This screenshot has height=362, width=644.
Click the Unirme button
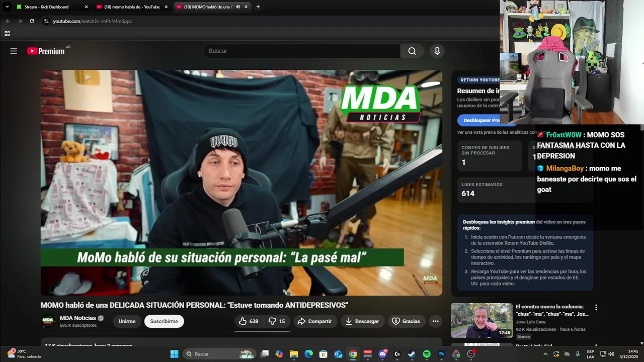tap(127, 321)
